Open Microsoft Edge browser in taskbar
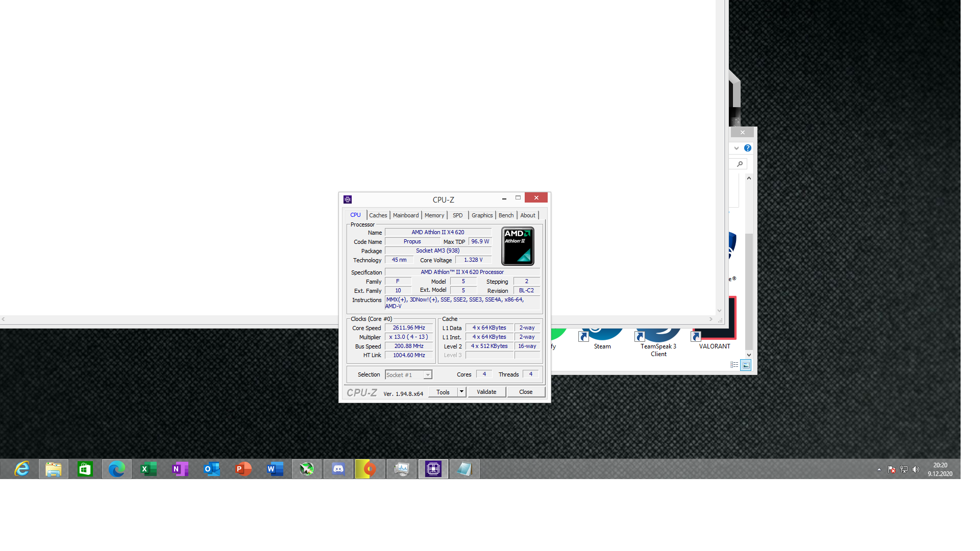This screenshot has width=980, height=551. tap(116, 469)
